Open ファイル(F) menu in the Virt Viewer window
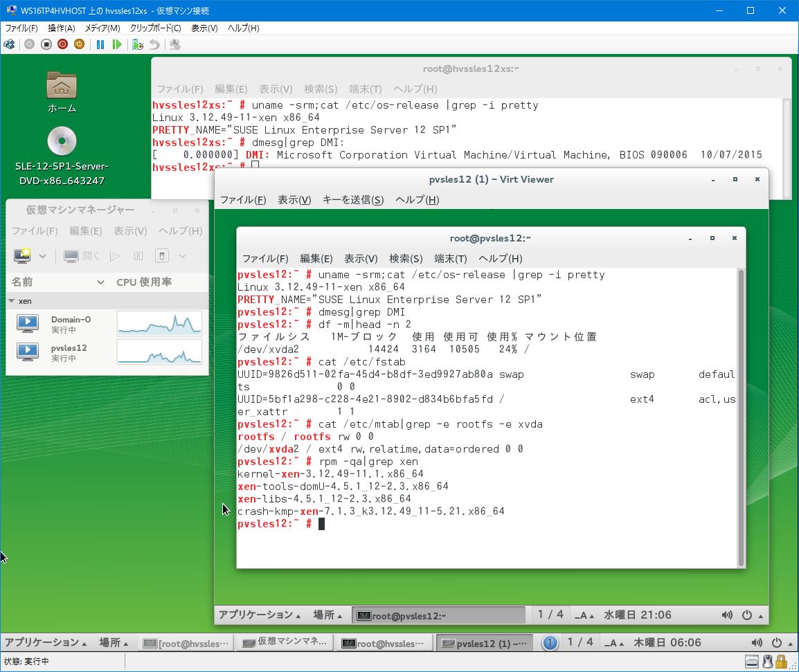The height and width of the screenshot is (672, 799). (243, 200)
